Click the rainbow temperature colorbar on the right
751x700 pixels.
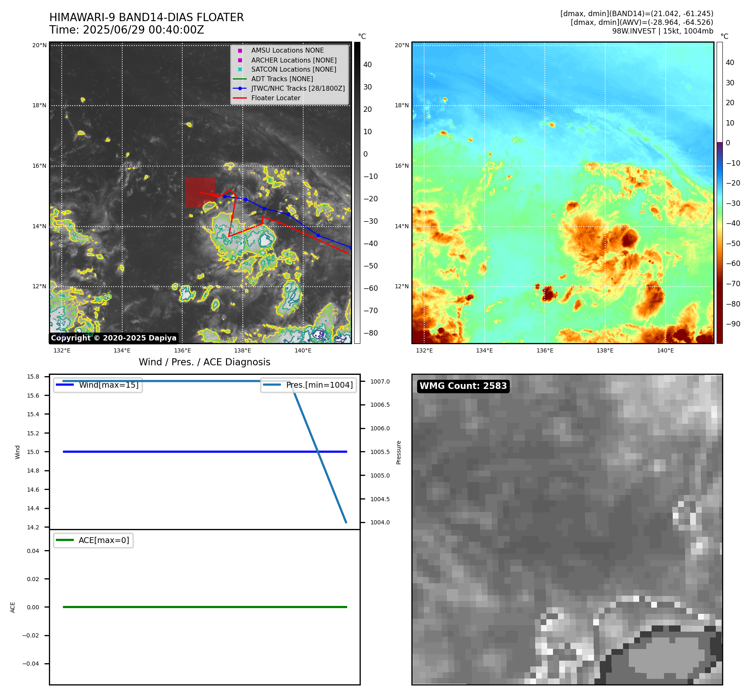(720, 193)
